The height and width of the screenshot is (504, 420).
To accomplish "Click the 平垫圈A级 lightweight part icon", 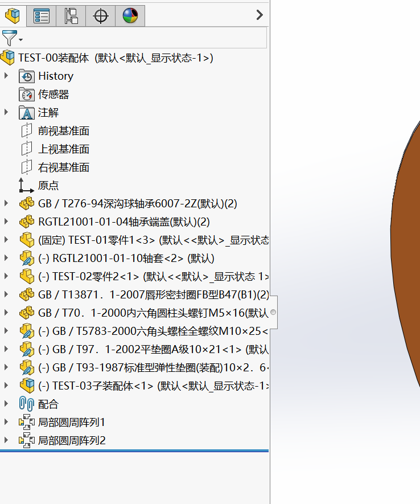I will 27,350.
